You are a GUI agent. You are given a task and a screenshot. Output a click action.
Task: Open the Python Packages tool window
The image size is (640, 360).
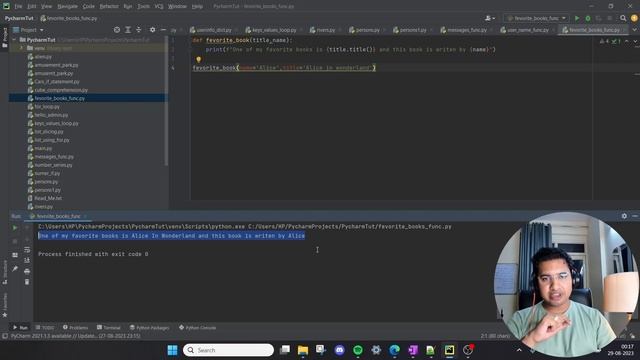(x=149, y=327)
